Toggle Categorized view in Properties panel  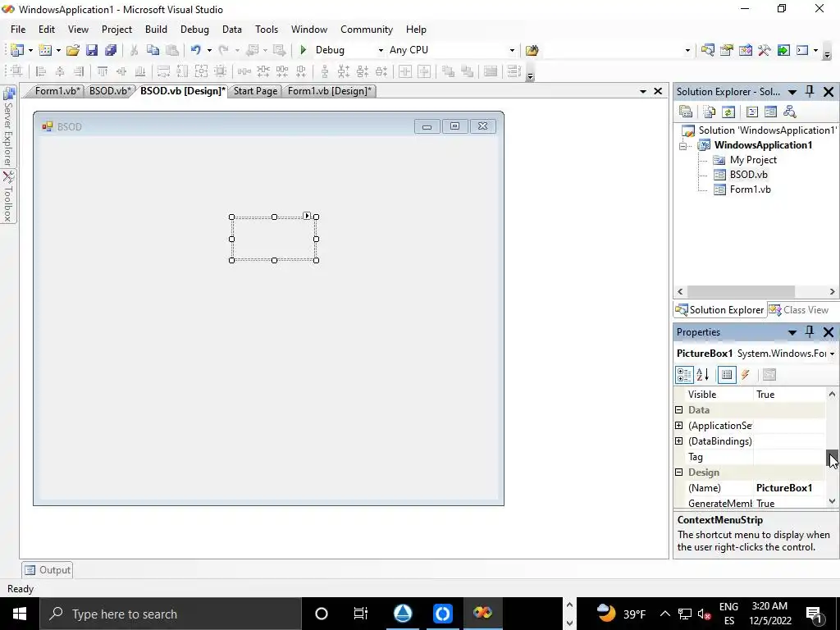coord(684,375)
